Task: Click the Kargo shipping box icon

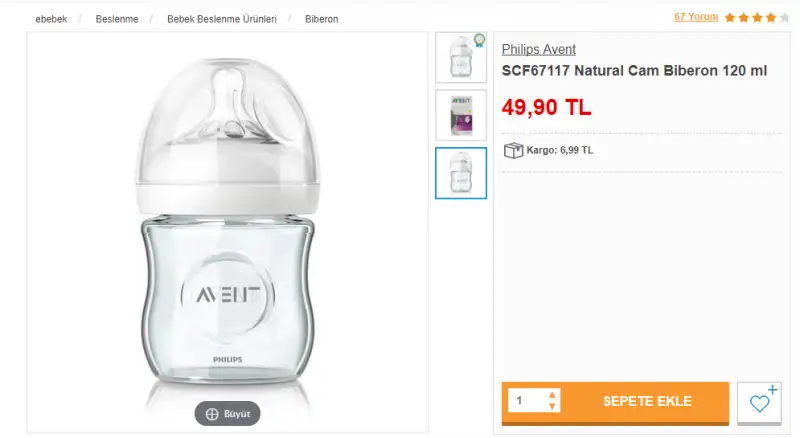Action: [x=514, y=150]
